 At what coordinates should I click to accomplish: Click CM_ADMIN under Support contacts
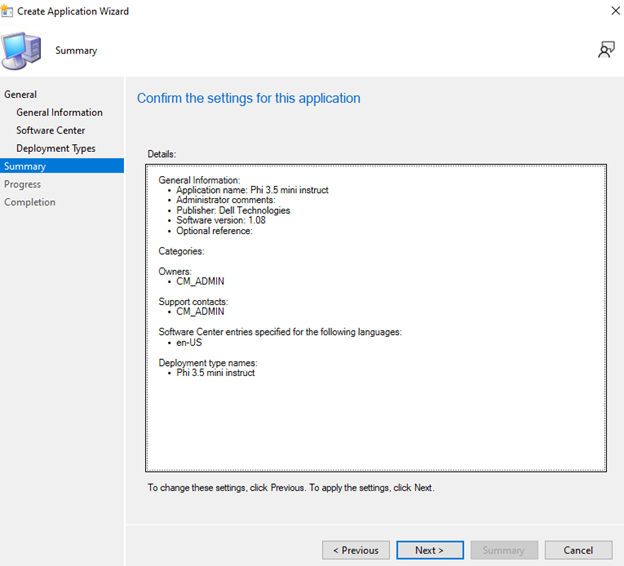pyautogui.click(x=200, y=311)
